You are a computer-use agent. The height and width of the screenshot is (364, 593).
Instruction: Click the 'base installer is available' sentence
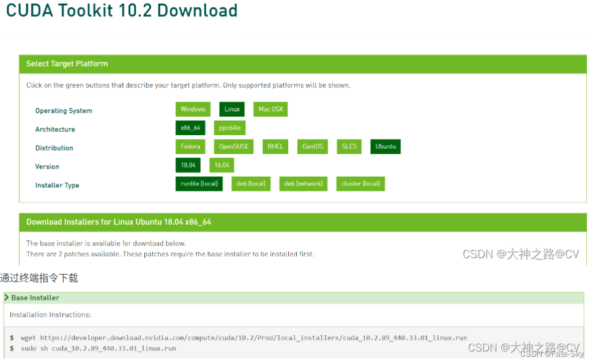click(106, 243)
